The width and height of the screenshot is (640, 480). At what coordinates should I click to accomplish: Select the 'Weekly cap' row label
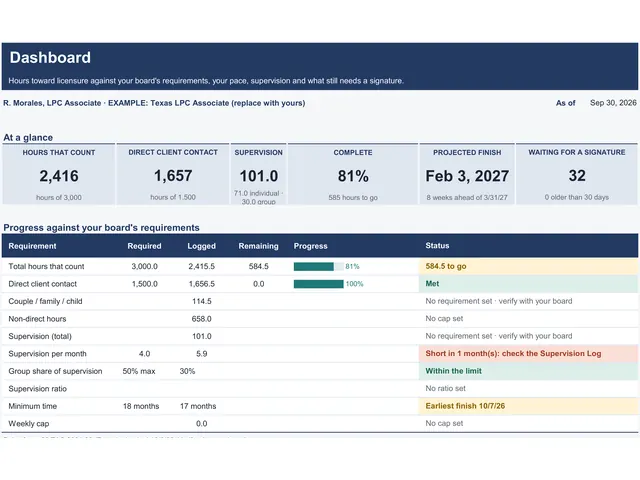click(29, 424)
